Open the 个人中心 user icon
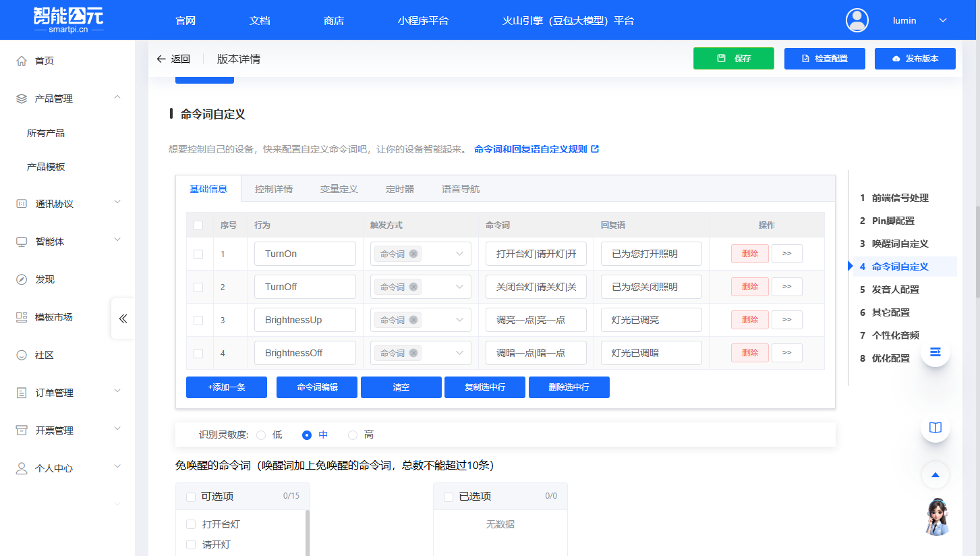 click(20, 468)
